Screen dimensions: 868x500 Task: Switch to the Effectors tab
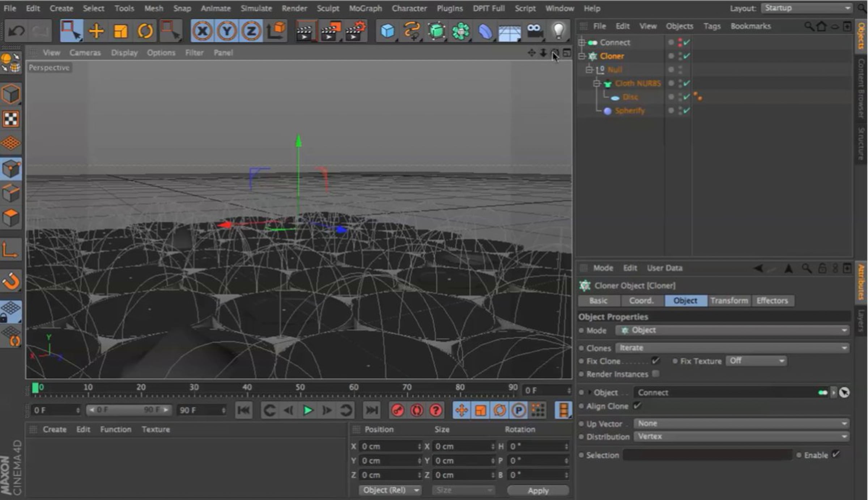click(772, 301)
